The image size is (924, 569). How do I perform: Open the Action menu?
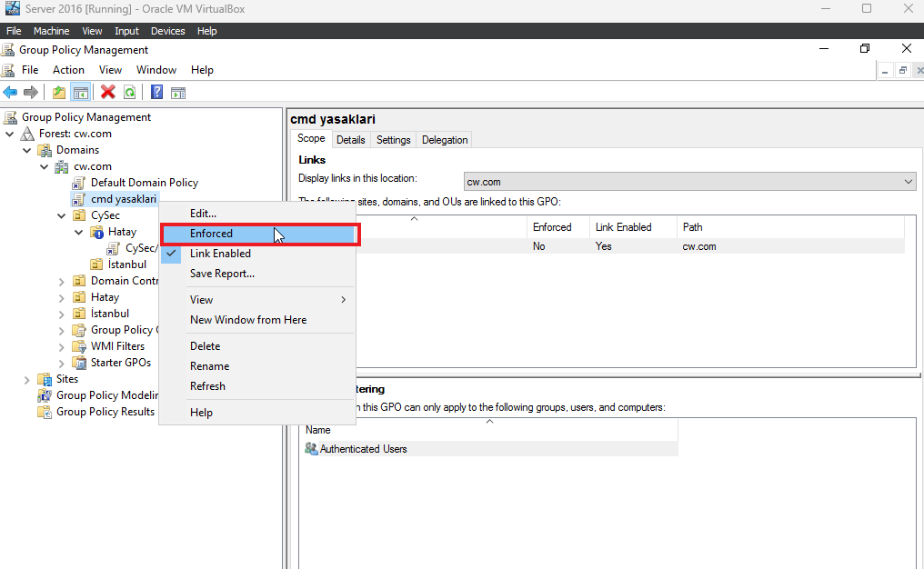tap(68, 70)
